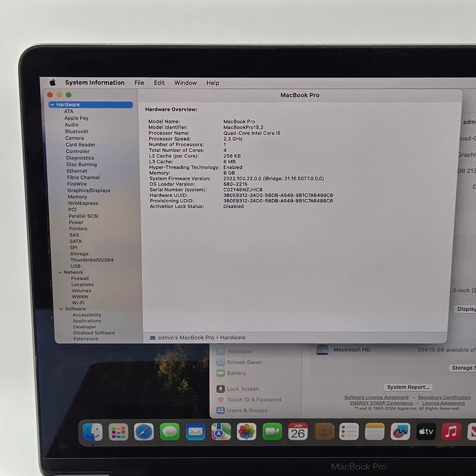Viewport: 476px width, 476px height.
Task: Click the Macintosh HD drive icon
Action: coord(322,350)
